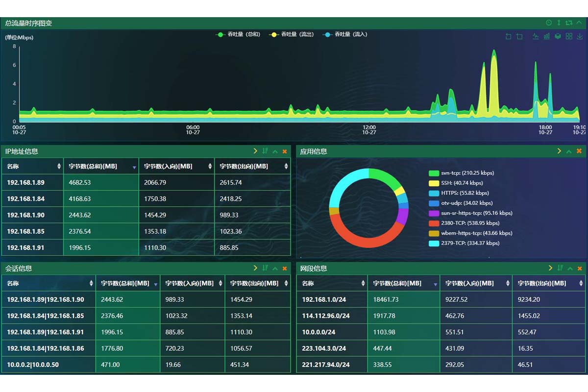Toggle the 吞吐量（流入）legend series
The height and width of the screenshot is (392, 588).
point(345,34)
